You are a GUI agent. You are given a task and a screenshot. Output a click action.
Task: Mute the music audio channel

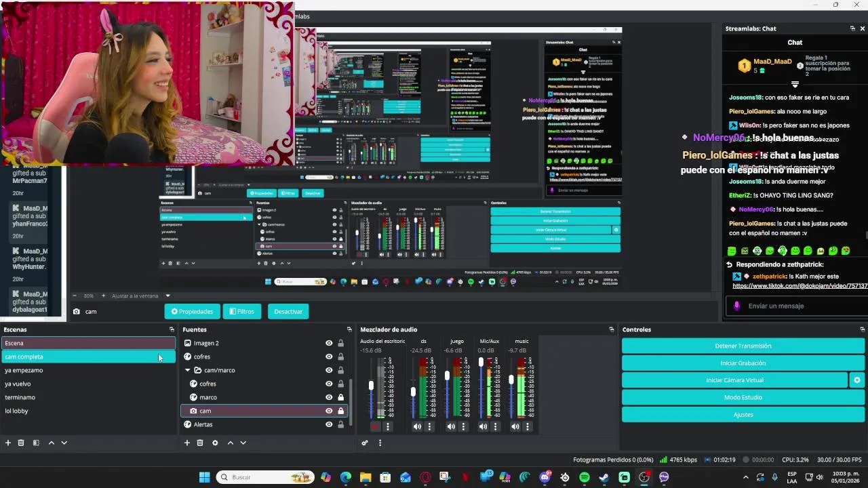click(515, 426)
